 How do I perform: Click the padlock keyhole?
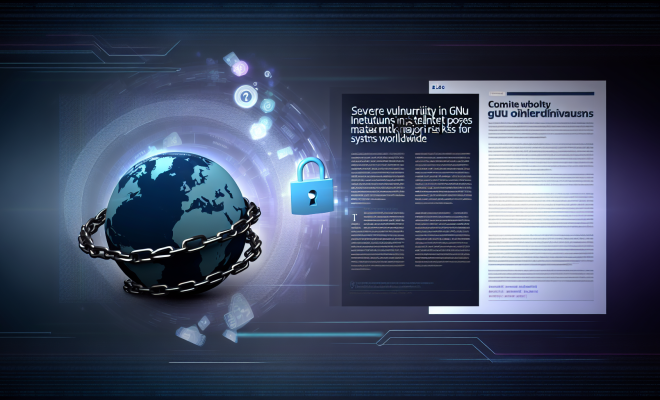point(311,195)
